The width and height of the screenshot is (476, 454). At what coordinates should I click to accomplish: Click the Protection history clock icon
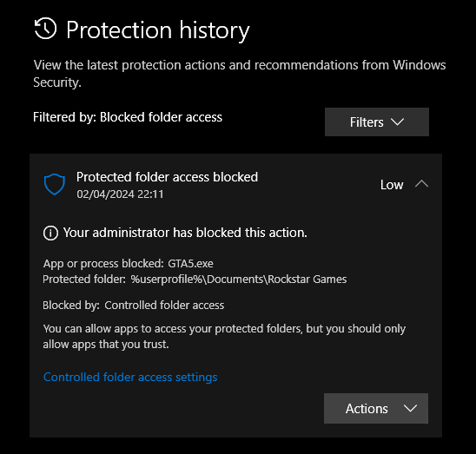click(x=45, y=29)
